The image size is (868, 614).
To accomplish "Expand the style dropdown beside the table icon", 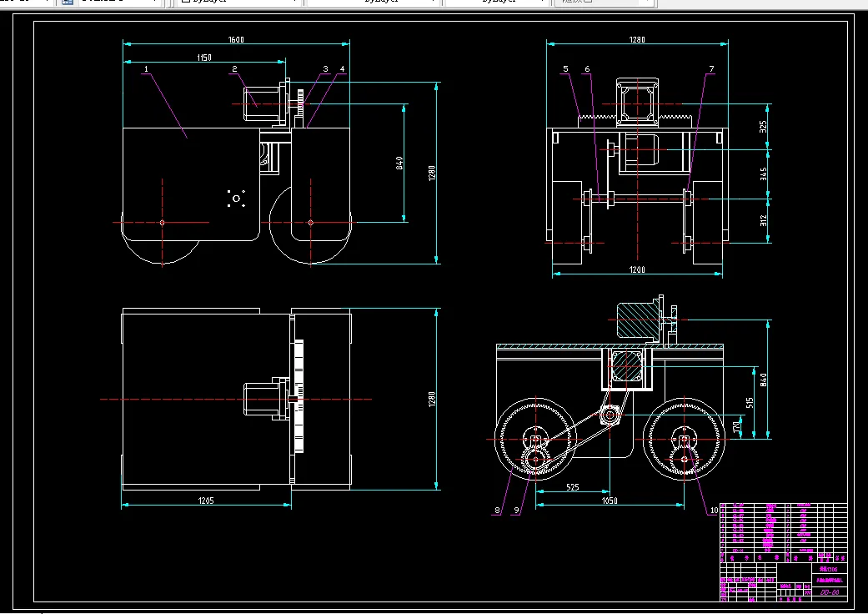I will pos(120,3).
